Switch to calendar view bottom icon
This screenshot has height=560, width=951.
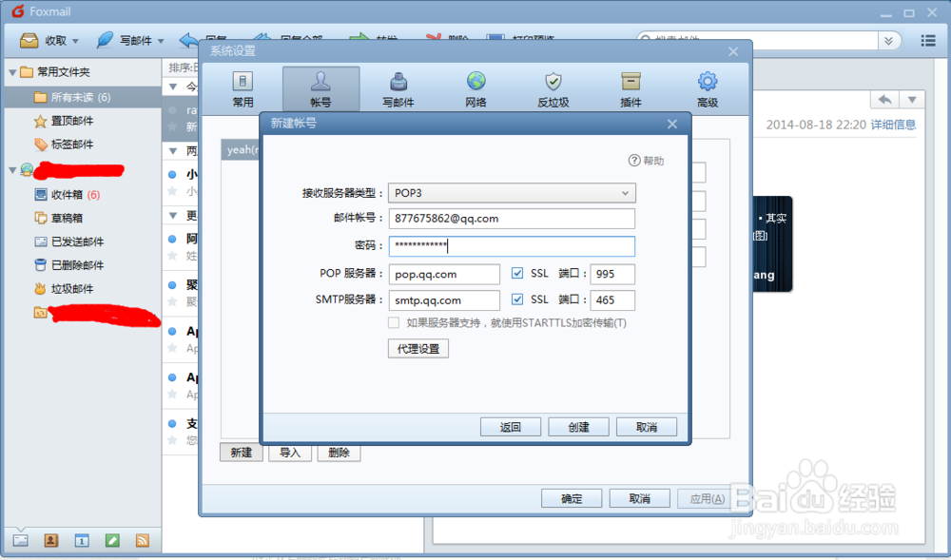coord(82,540)
